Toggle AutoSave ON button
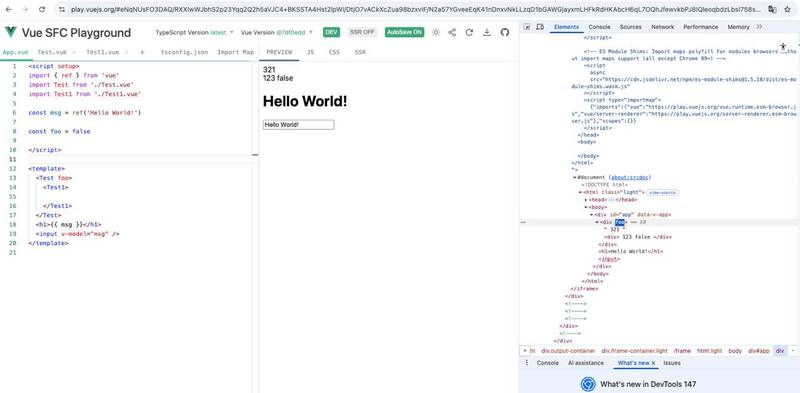The width and height of the screenshot is (800, 393). pos(405,32)
